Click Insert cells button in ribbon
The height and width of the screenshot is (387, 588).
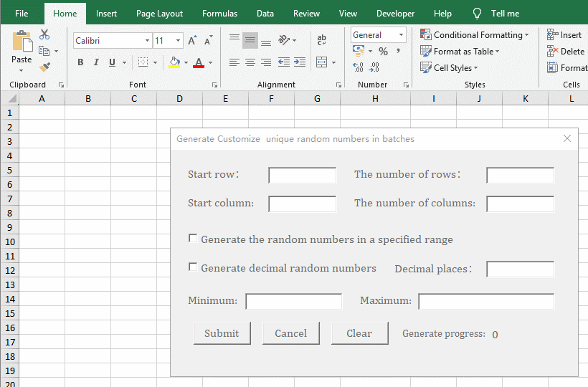(x=564, y=35)
